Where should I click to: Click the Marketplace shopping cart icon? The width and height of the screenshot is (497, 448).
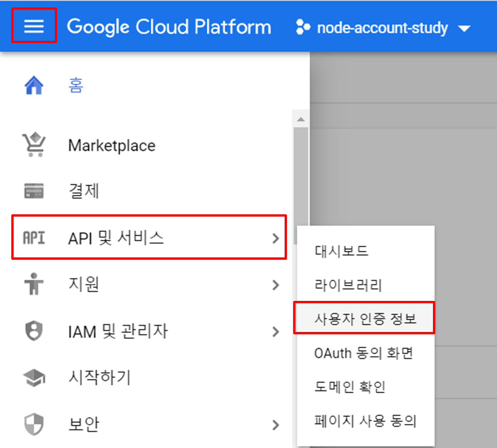pyautogui.click(x=34, y=144)
